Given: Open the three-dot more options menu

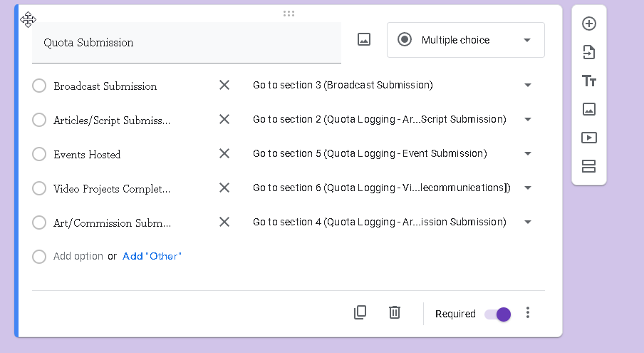Looking at the screenshot, I should pos(528,313).
